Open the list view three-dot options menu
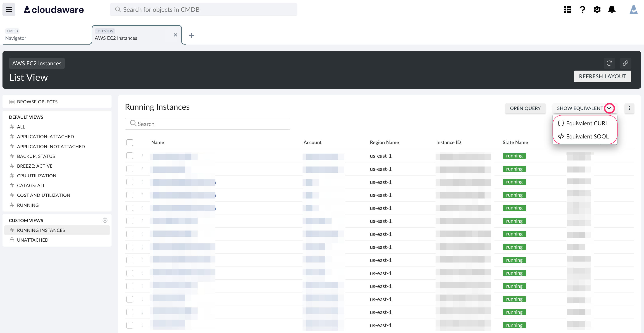The height and width of the screenshot is (333, 644). pos(629,108)
